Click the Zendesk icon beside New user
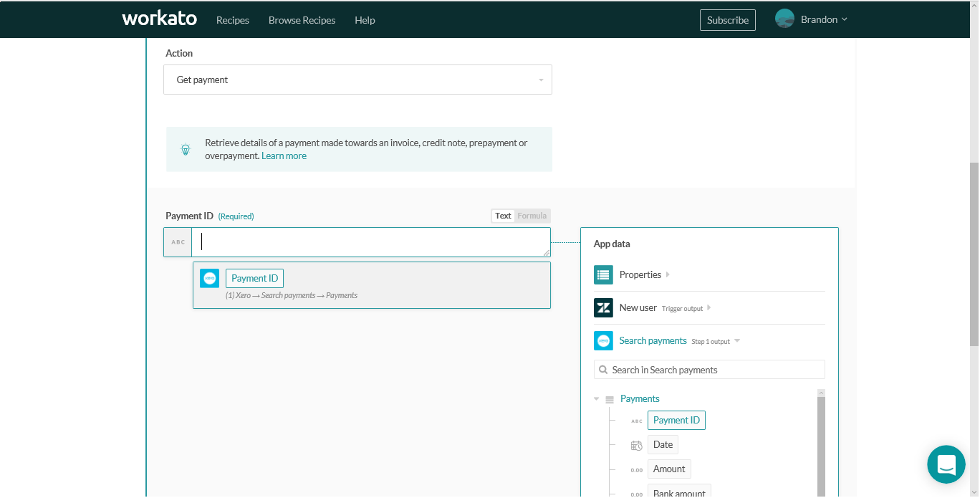Screen dimensions: 980x498 coord(603,307)
